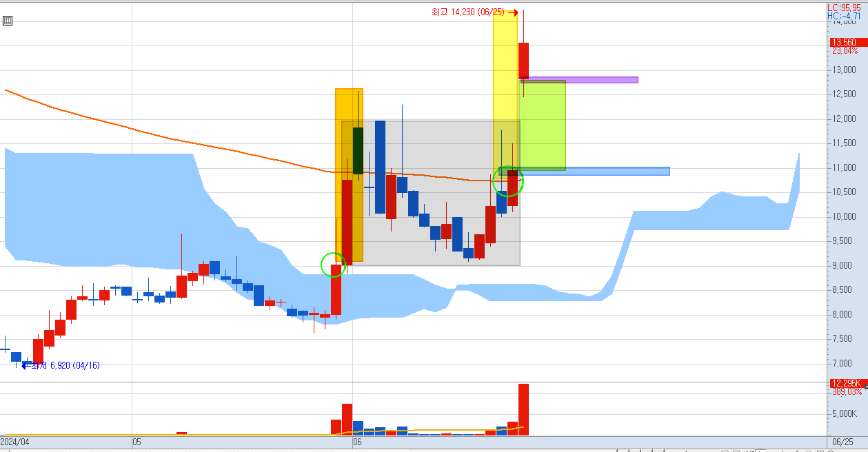Select the orange vertical rectangle drawing
Image resolution: width=868 pixels, height=452 pixels.
pyautogui.click(x=349, y=175)
